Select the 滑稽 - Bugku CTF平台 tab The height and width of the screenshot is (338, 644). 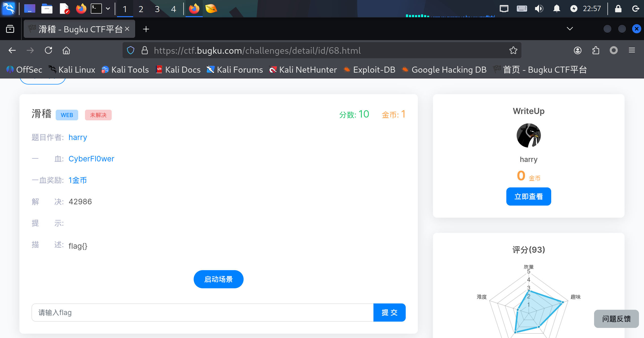(79, 29)
